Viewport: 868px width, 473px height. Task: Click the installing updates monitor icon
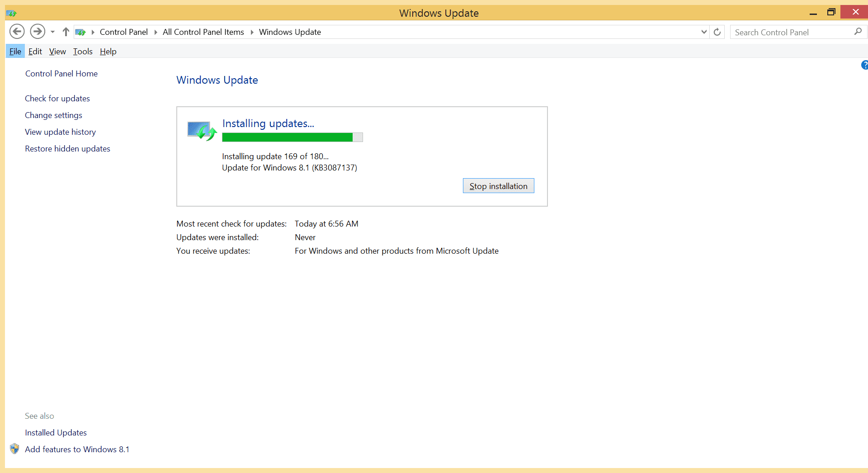(202, 131)
